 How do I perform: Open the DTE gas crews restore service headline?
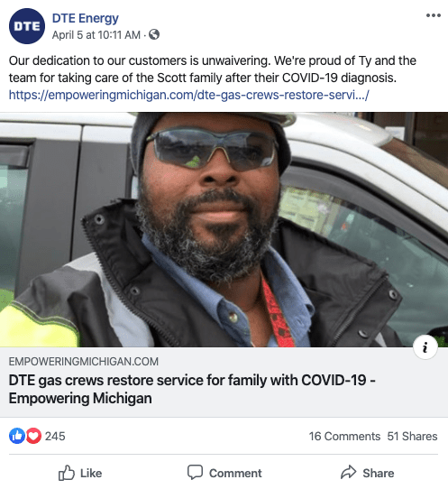point(192,389)
